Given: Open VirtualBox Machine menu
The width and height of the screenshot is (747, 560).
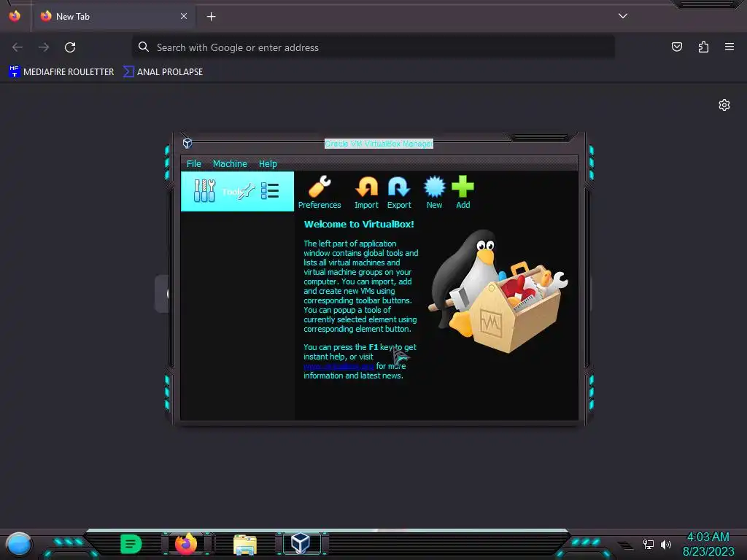Looking at the screenshot, I should (x=230, y=164).
